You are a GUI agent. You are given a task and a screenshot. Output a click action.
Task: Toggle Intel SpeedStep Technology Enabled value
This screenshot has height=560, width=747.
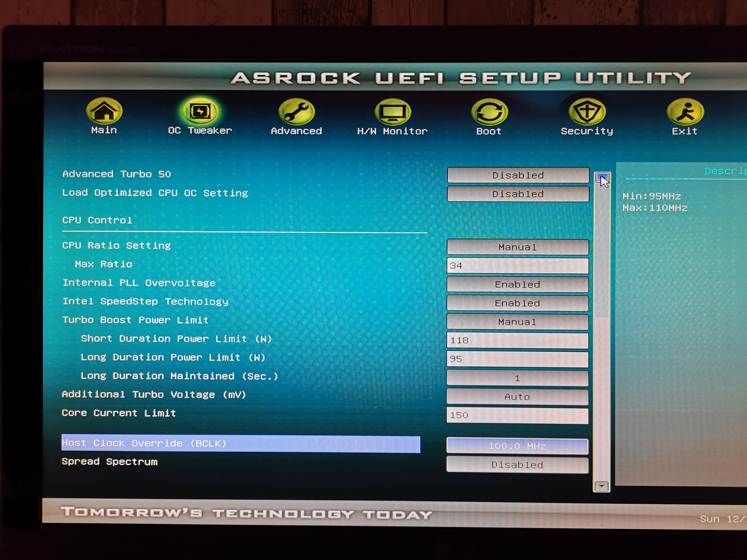(517, 303)
